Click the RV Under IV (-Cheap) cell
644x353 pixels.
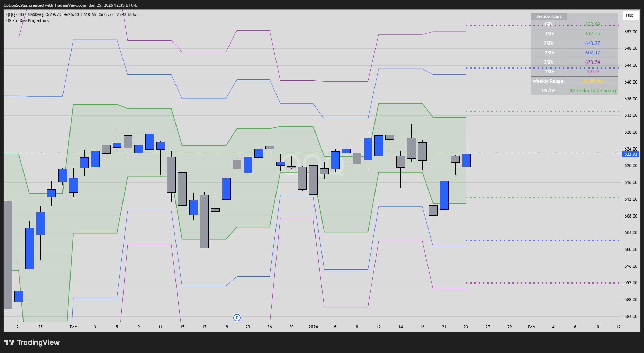click(592, 91)
